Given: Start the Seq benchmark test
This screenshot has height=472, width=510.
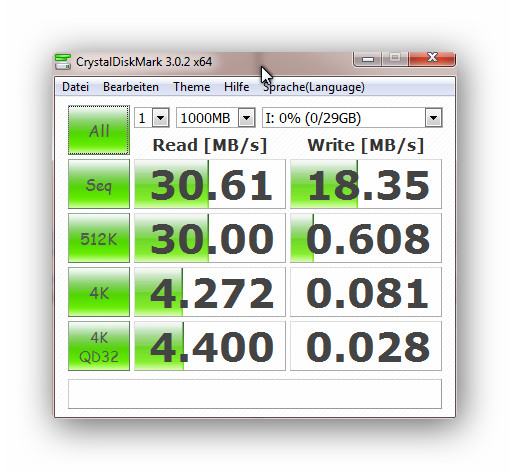Looking at the screenshot, I should tap(99, 184).
